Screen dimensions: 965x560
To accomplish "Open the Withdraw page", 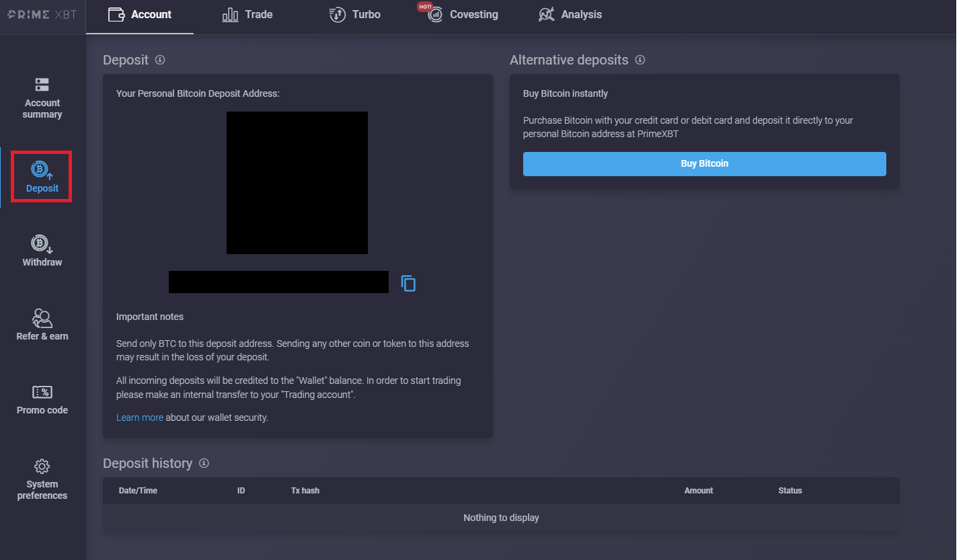I will pyautogui.click(x=42, y=251).
